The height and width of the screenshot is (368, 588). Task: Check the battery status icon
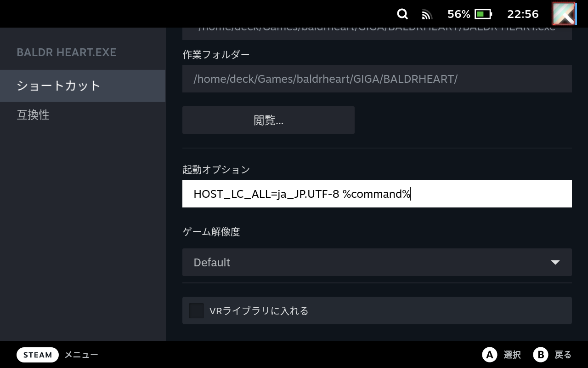click(x=483, y=14)
